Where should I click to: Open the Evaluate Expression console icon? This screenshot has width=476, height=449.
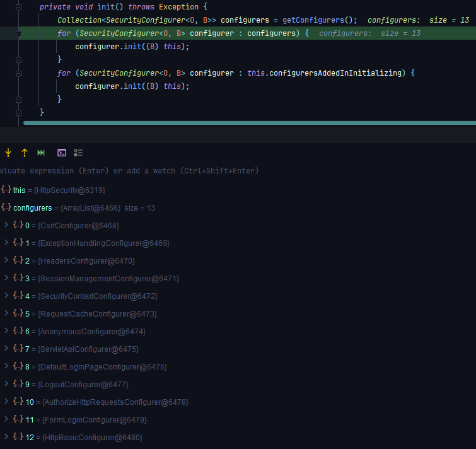pos(62,153)
